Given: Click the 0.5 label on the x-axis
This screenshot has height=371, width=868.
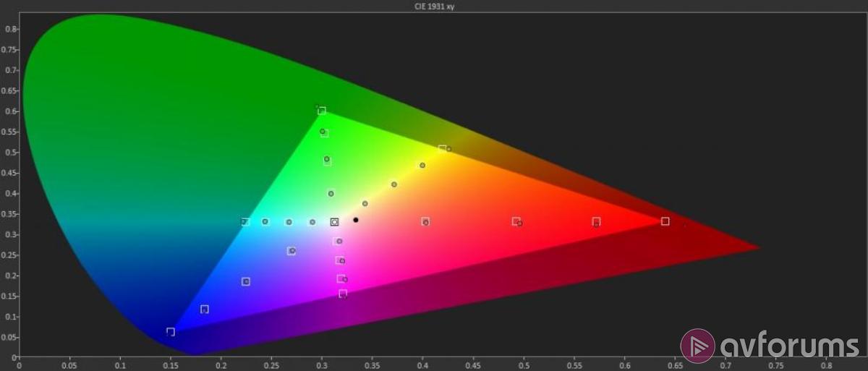Looking at the screenshot, I should (524, 365).
